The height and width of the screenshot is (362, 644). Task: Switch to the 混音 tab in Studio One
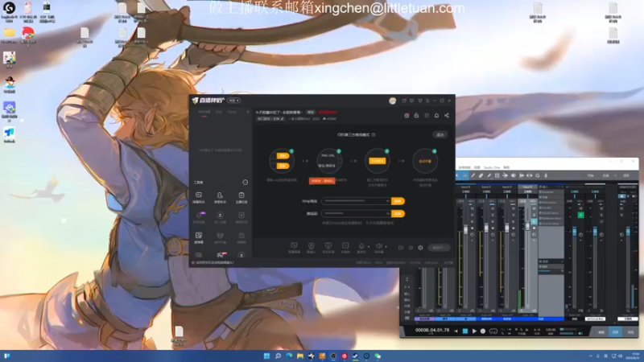[x=615, y=332]
